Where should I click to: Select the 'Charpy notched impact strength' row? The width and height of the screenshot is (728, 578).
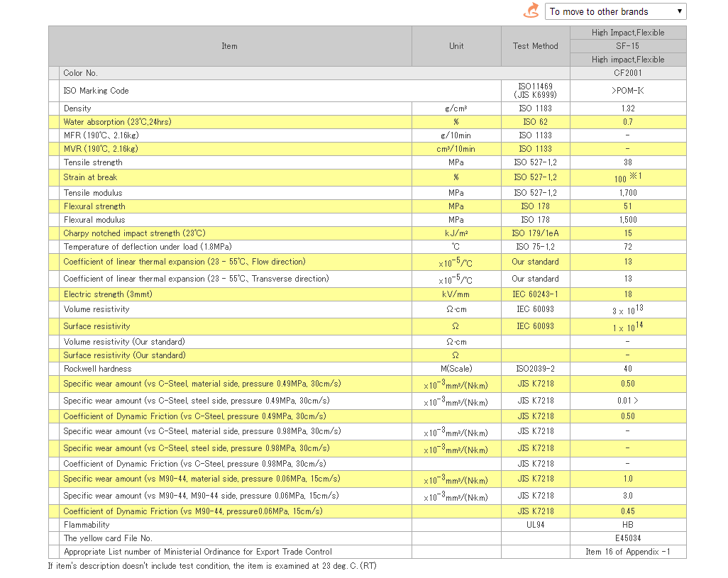coord(134,233)
